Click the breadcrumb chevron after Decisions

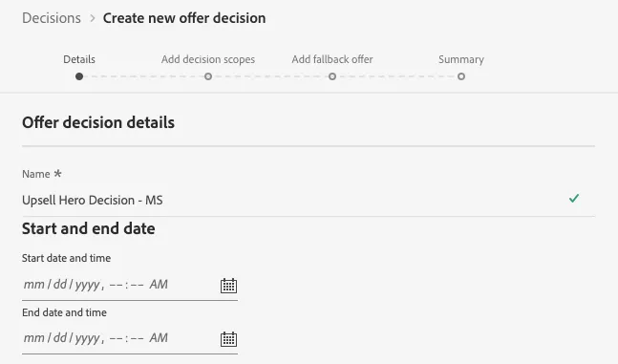(x=93, y=18)
